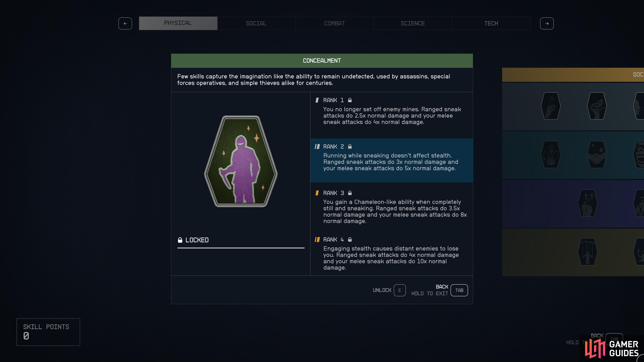The width and height of the screenshot is (644, 362).
Task: Click the skill progress bar under LOCKED
Action: [241, 248]
